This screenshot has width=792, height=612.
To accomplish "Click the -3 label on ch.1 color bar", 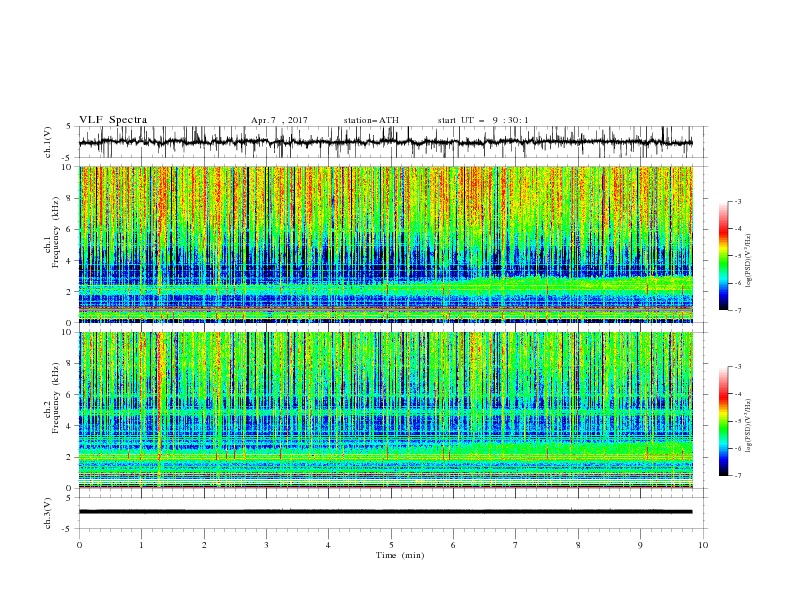I will [x=737, y=201].
